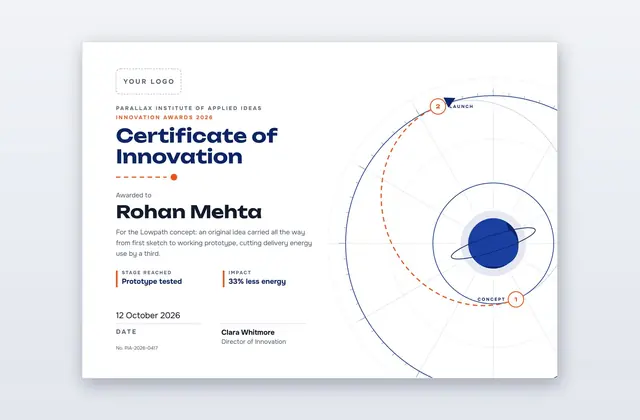This screenshot has width=640, height=420.
Task: Select the Lowpath concept description paragraph
Action: coord(214,243)
